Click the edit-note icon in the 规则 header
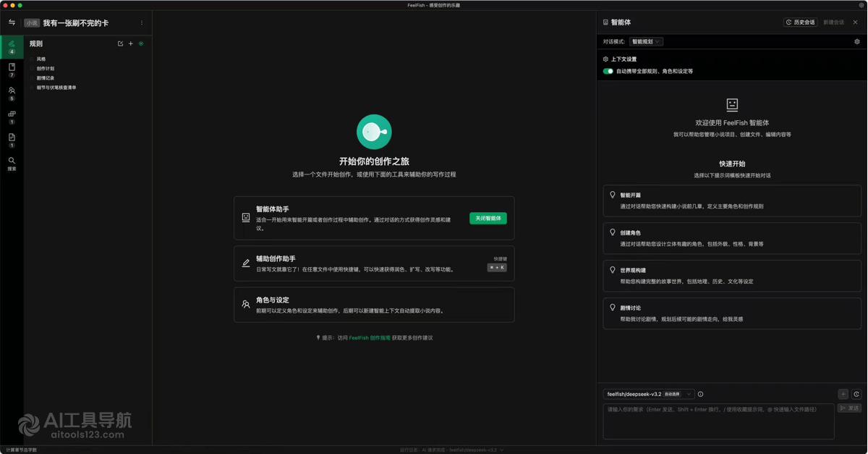Screen dimensions: 868x454 [120, 43]
